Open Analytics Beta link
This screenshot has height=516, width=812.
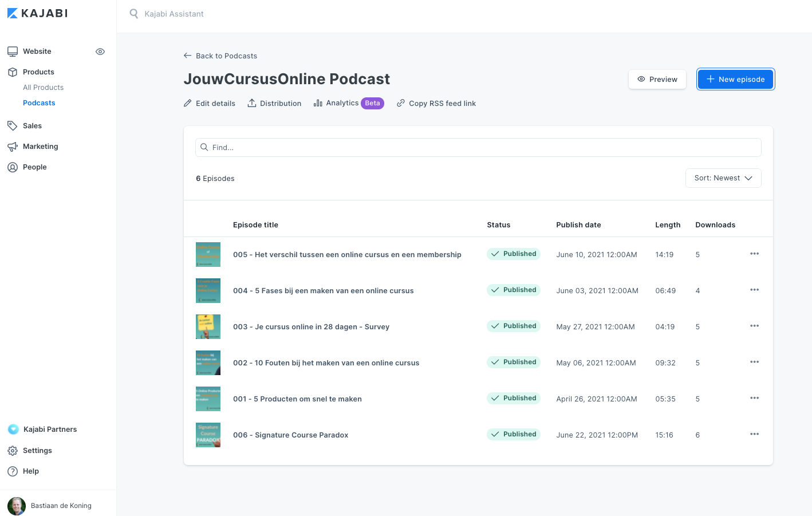pos(349,103)
